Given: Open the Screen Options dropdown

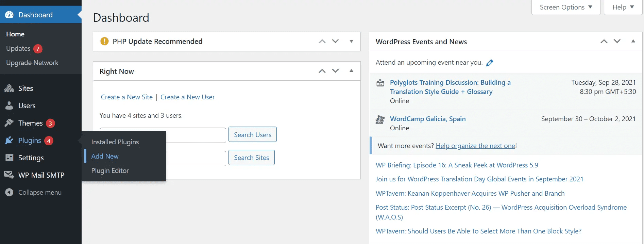Looking at the screenshot, I should (x=566, y=7).
